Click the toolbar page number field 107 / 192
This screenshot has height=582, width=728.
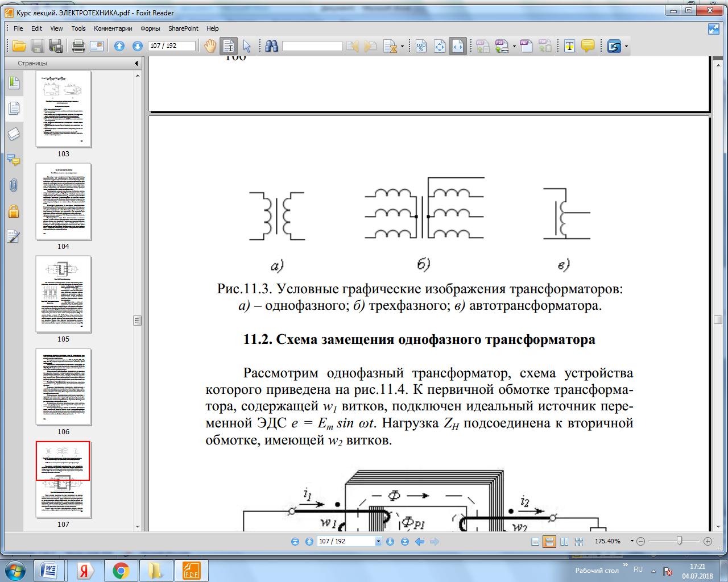pyautogui.click(x=171, y=46)
